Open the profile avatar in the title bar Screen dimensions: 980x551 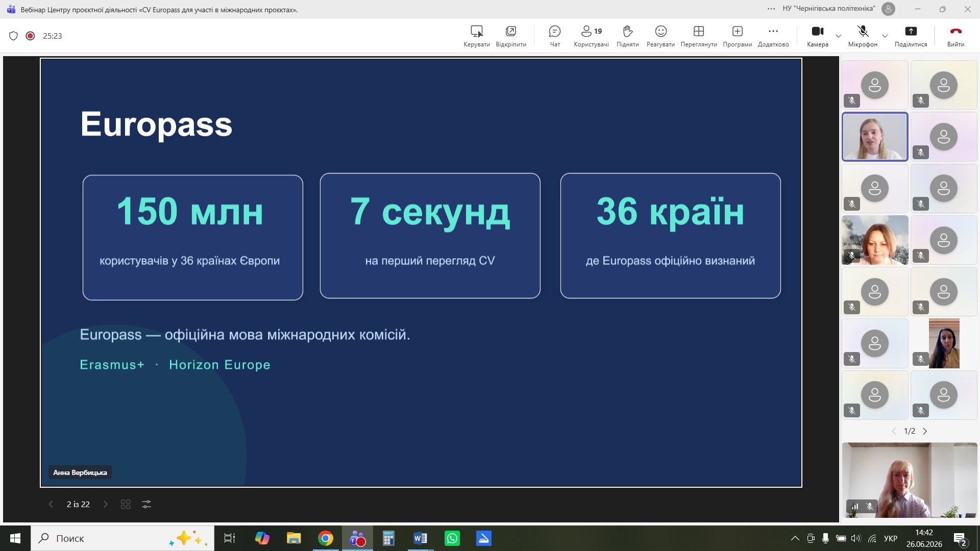tap(889, 9)
